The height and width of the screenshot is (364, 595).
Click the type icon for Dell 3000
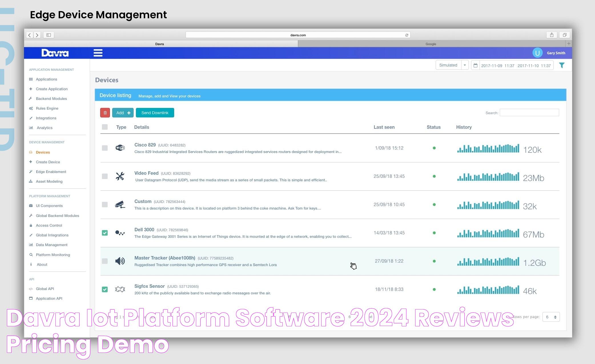coord(120,233)
